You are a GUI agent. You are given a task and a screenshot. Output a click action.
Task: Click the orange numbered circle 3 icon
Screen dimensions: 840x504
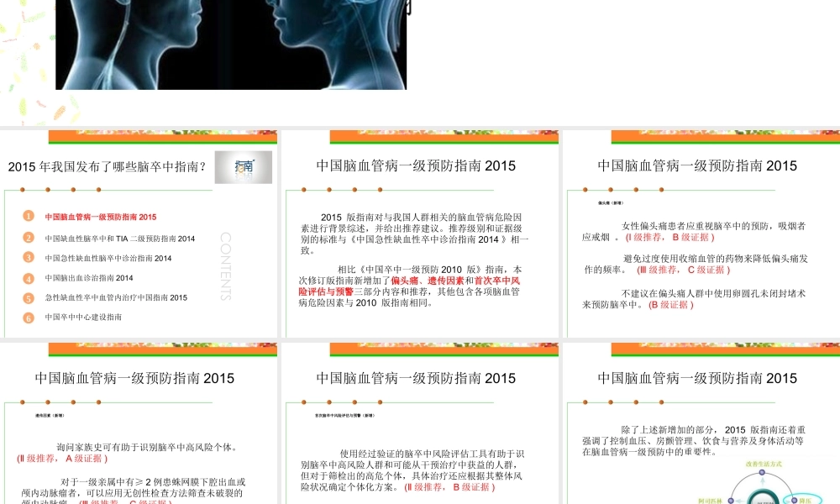pos(29,259)
